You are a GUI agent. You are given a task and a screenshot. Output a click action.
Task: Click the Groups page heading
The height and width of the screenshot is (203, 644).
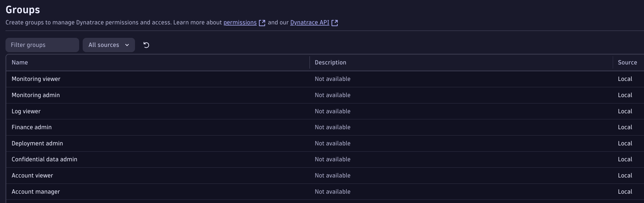23,10
